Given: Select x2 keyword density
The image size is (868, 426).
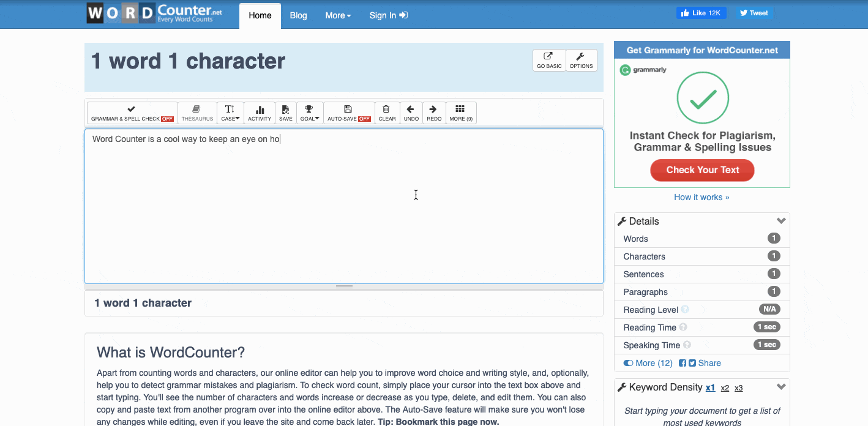Looking at the screenshot, I should coord(725,387).
